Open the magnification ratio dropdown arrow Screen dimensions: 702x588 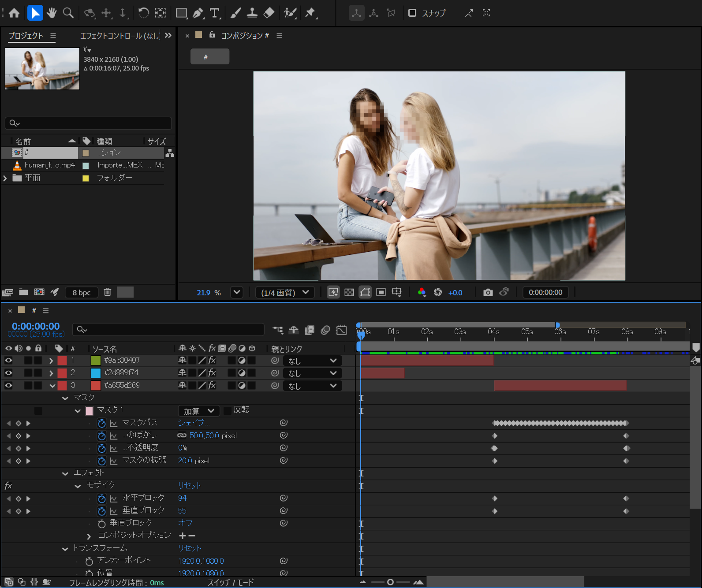[237, 292]
